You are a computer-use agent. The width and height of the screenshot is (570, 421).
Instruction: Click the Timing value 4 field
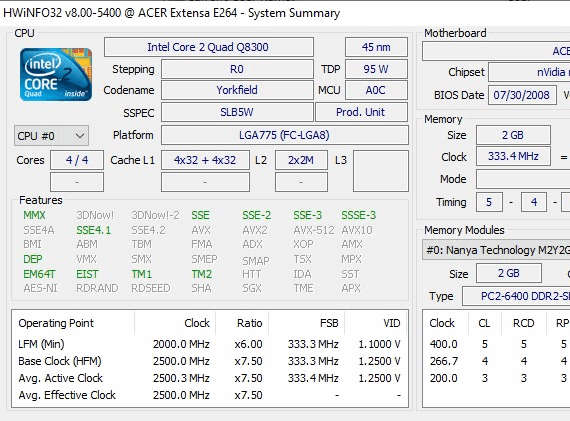tap(534, 202)
